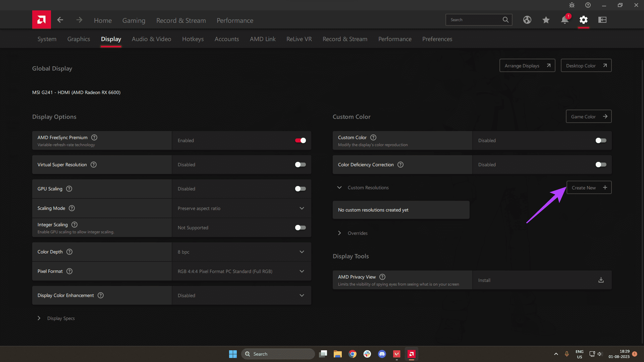Enable Custom Color
Image resolution: width=644 pixels, height=362 pixels.
[x=600, y=140]
